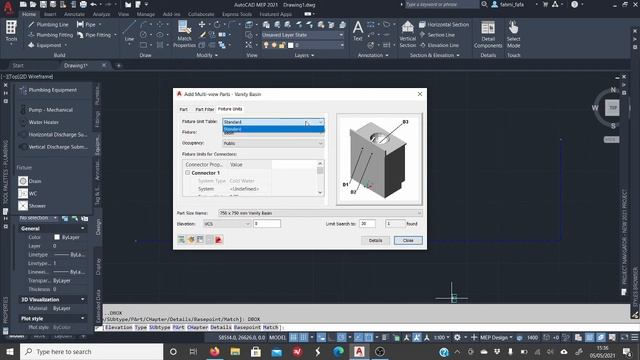Click the Elevation value input field
Viewport: 640px width, 360px height.
(267, 224)
